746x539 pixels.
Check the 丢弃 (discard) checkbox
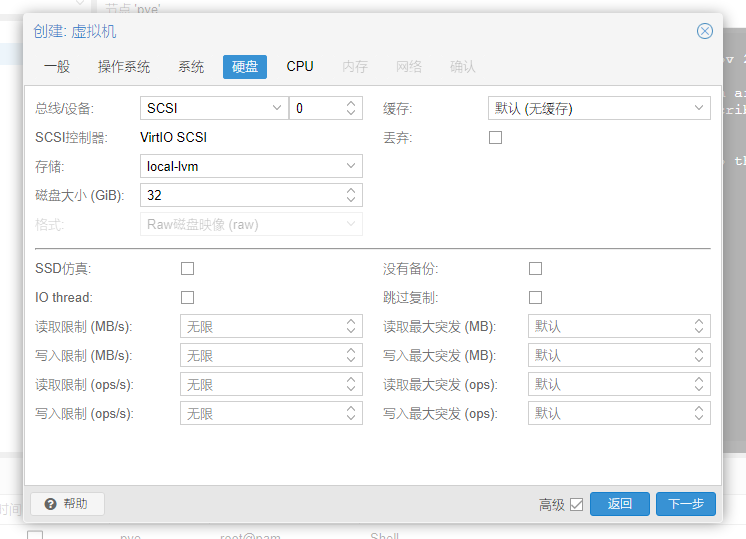(x=495, y=138)
